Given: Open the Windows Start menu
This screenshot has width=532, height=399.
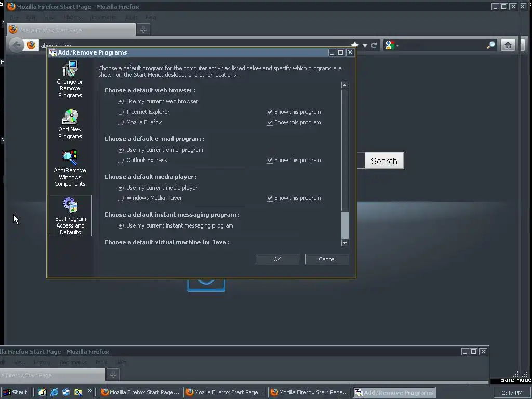Looking at the screenshot, I should [15, 392].
